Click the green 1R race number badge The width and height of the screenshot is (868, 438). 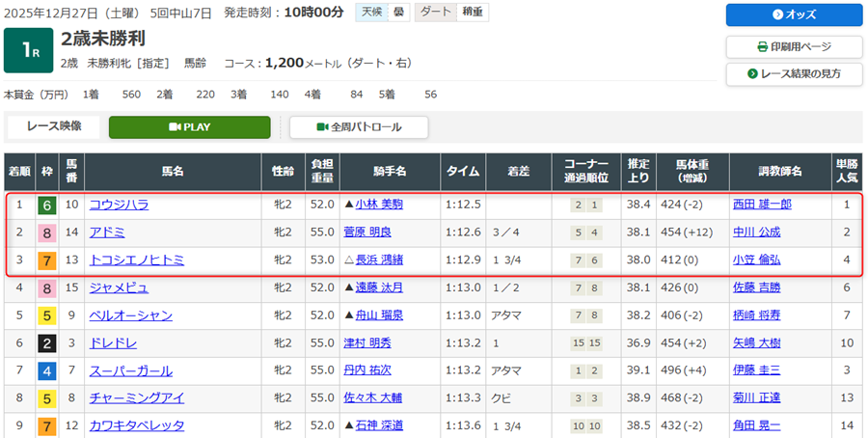click(28, 50)
